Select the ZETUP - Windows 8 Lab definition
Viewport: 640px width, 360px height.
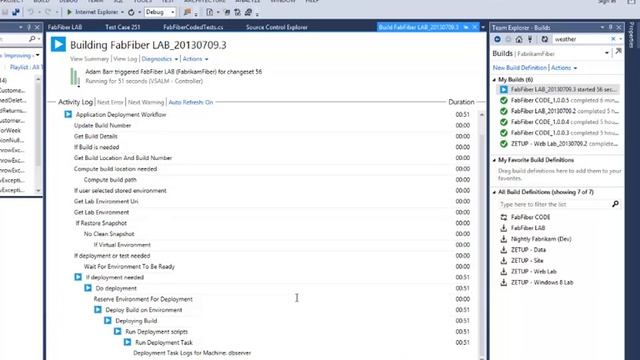(542, 282)
